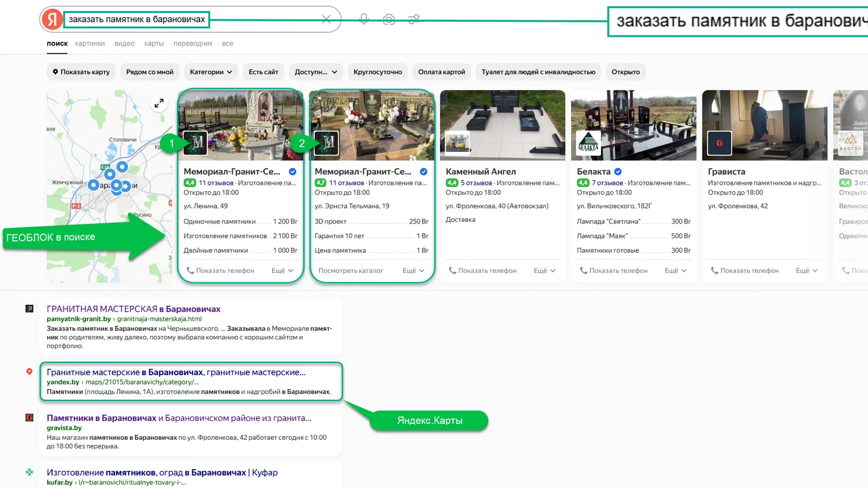Image resolution: width=868 pixels, height=488 pixels.
Task: Activate voice search microphone icon
Action: pos(364,20)
